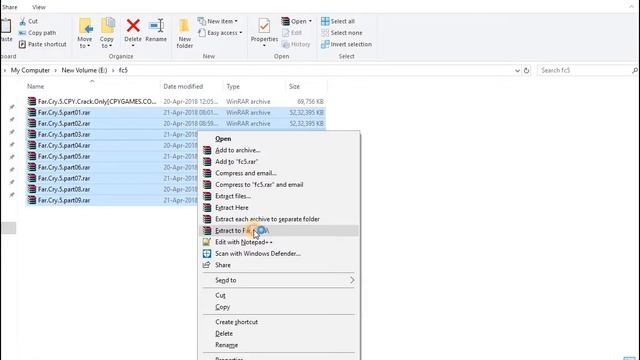Click Select all in the ribbon
The height and width of the screenshot is (360, 640).
tap(338, 21)
